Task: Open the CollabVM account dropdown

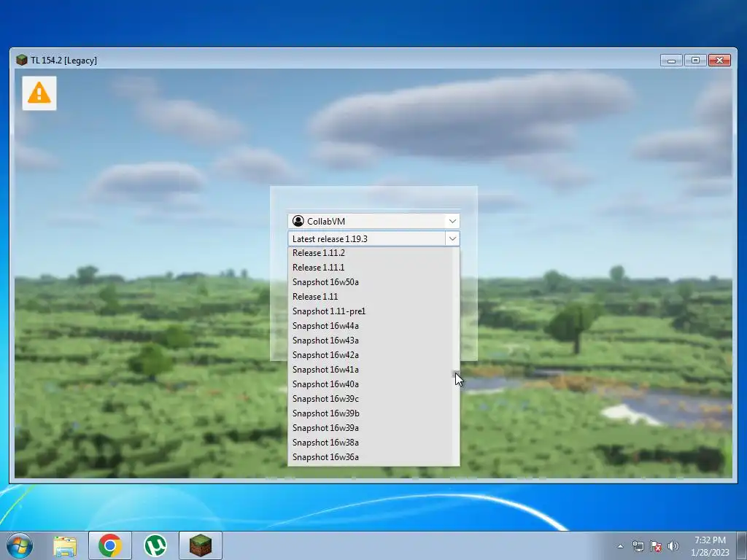Action: (452, 221)
